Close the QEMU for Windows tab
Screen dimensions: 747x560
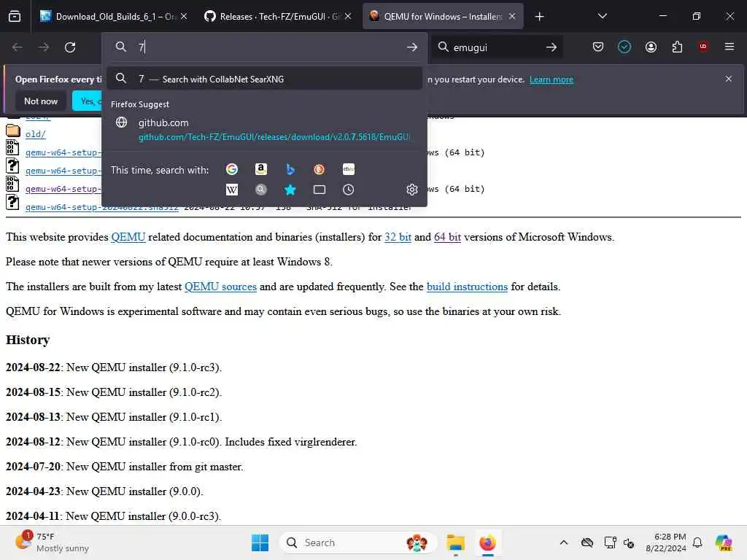511,16
